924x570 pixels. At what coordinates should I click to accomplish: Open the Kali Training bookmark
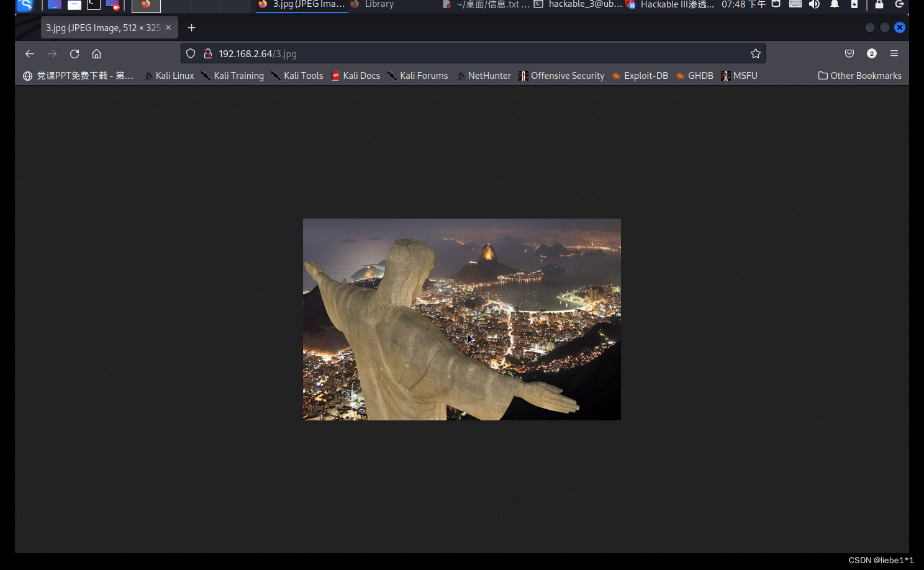(x=233, y=76)
